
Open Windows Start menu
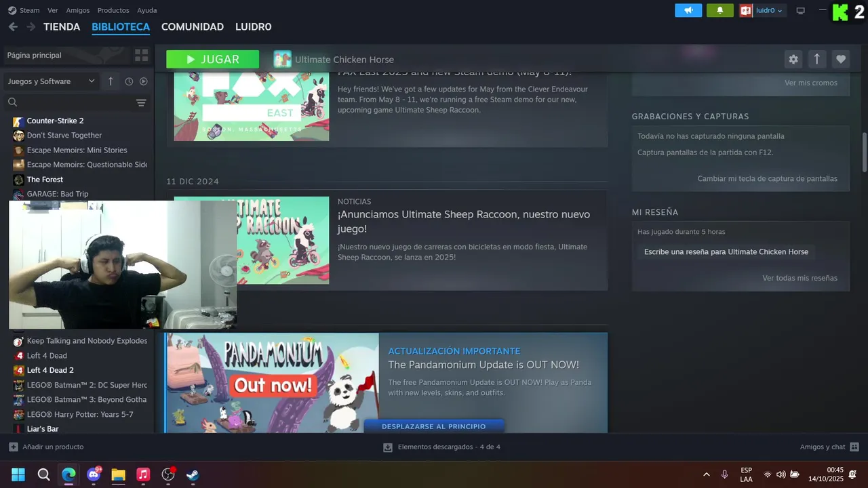18,474
